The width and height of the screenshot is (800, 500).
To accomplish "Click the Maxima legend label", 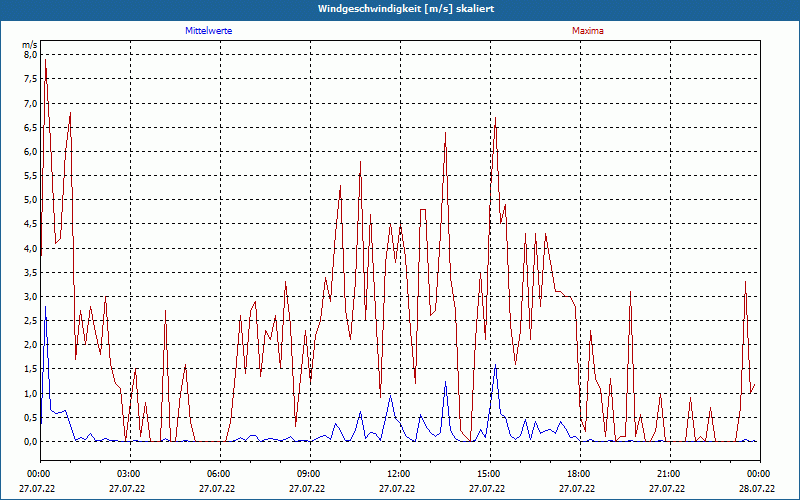I will point(588,31).
